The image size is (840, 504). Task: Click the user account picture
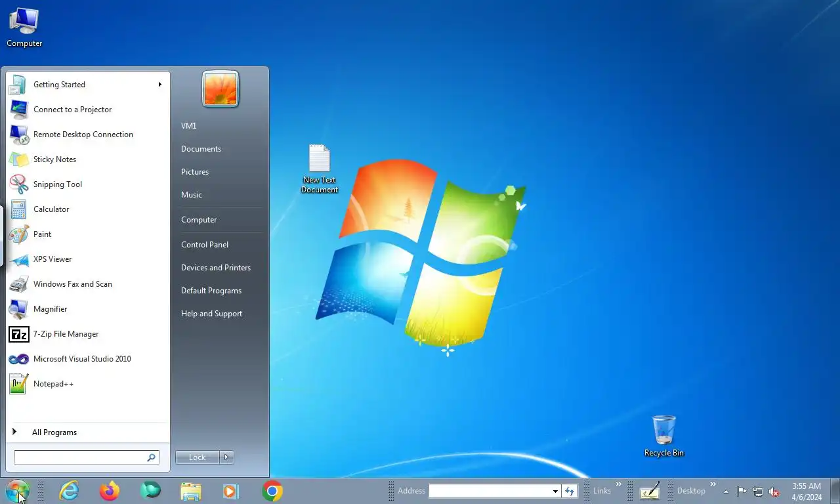(220, 89)
